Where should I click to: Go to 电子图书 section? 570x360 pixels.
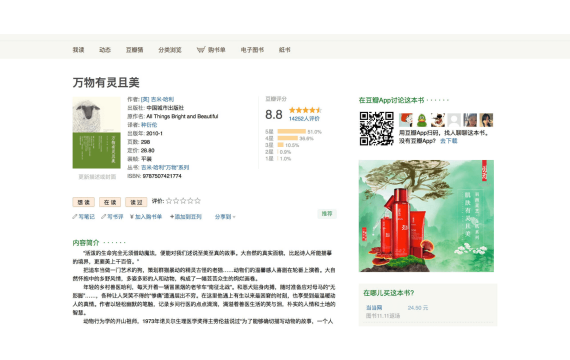(252, 50)
